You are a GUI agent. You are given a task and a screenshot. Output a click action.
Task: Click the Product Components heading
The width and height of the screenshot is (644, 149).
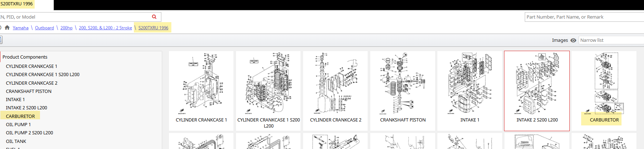pos(25,57)
